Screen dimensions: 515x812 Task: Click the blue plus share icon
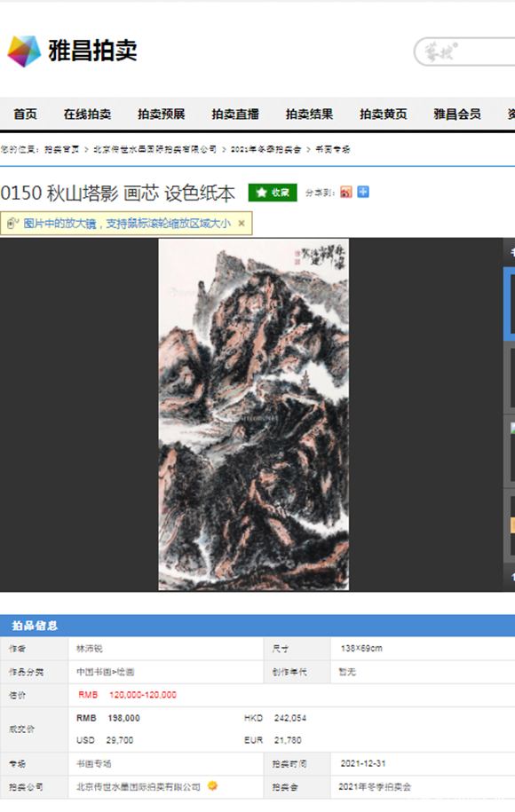pos(363,192)
